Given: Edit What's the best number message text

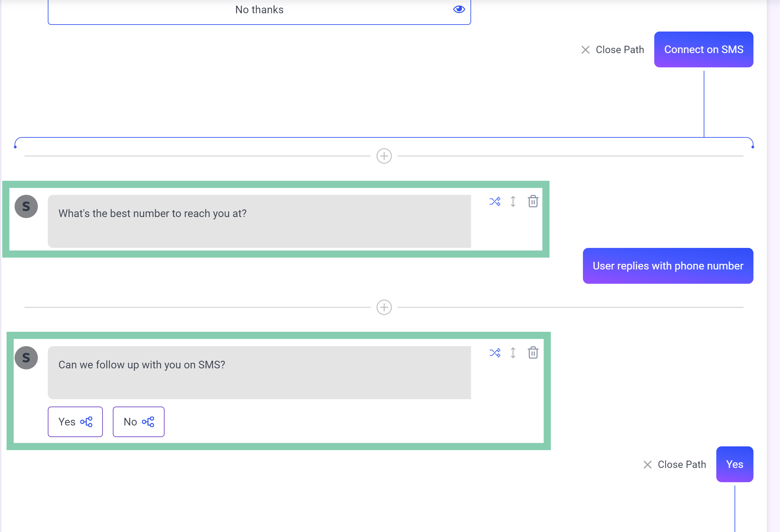Looking at the screenshot, I should click(259, 221).
